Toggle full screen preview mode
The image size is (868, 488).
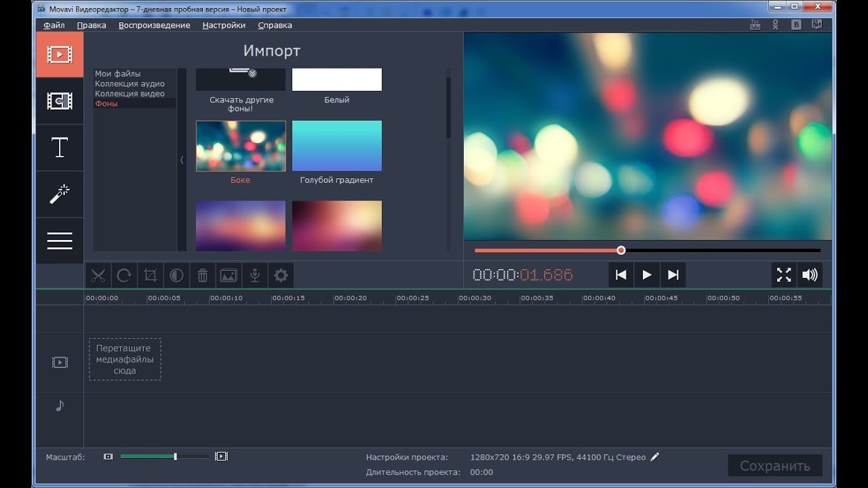coord(784,274)
